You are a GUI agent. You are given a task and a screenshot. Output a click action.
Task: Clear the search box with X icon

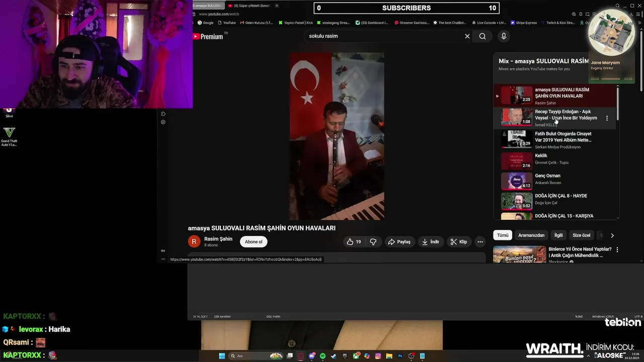tap(467, 36)
